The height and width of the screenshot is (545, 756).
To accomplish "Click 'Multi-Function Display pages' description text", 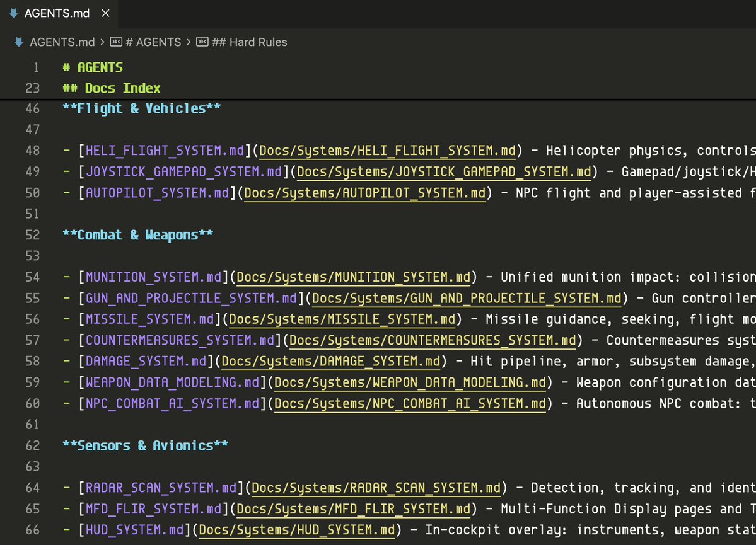I will [605, 509].
